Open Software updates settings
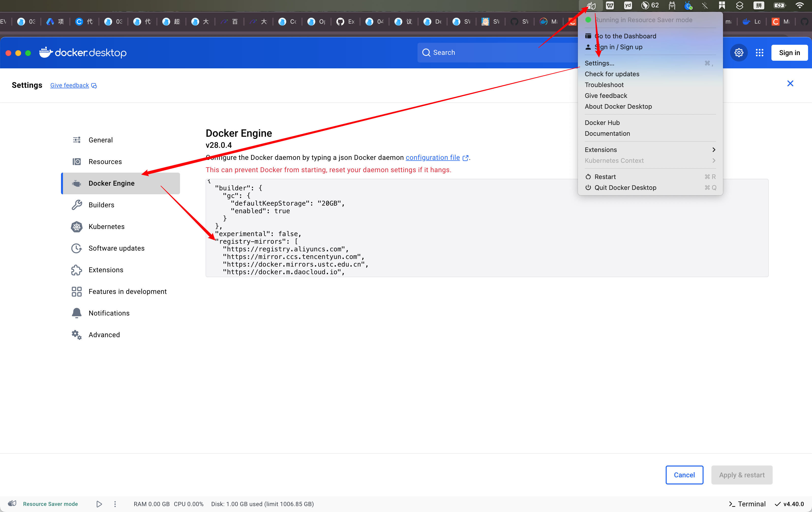This screenshot has height=512, width=812. click(116, 248)
